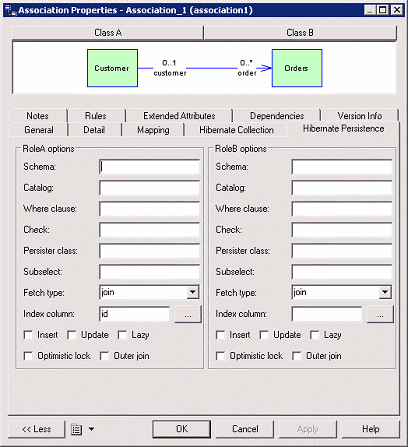Enable RoleA Insert checkbox
This screenshot has height=447, width=408.
point(28,335)
